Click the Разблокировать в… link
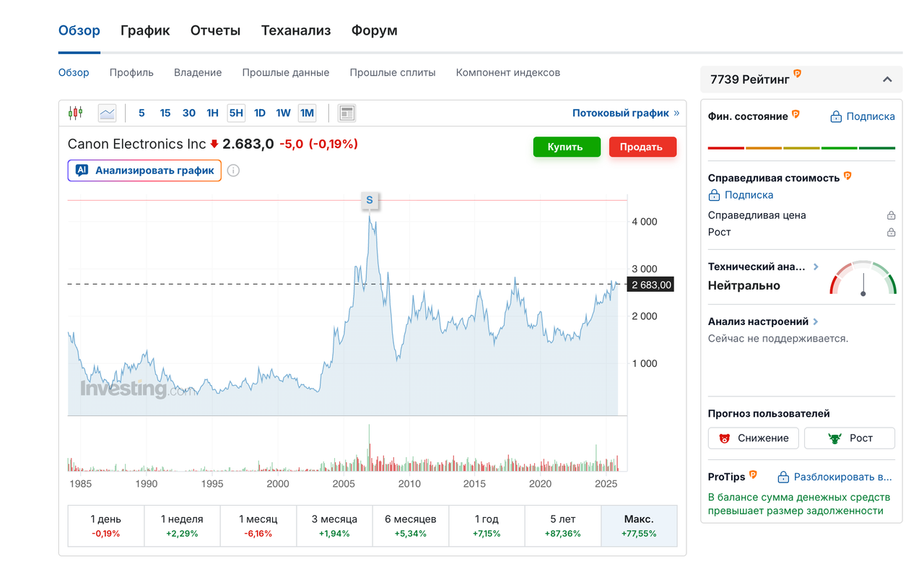The width and height of the screenshot is (924, 580). [843, 477]
